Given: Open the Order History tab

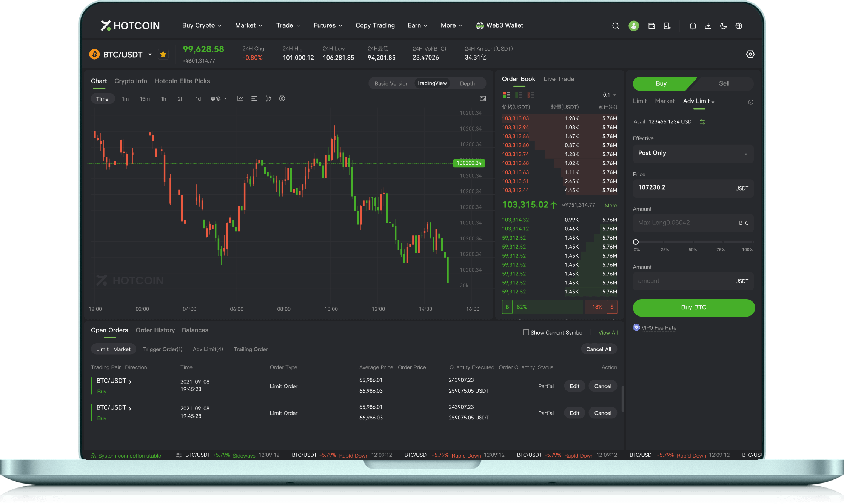Looking at the screenshot, I should tap(155, 330).
